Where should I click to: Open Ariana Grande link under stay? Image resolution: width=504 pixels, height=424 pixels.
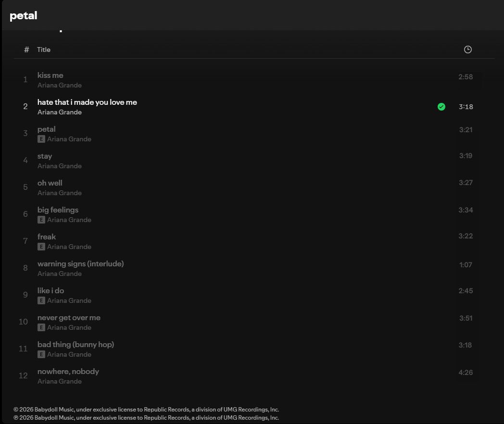coord(60,166)
